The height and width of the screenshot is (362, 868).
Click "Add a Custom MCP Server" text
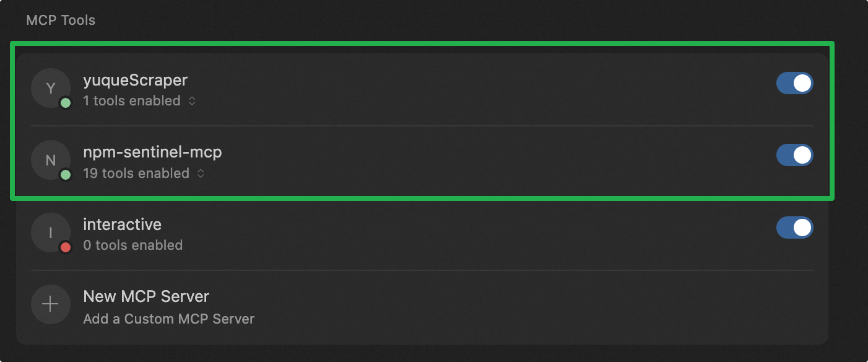tap(168, 319)
